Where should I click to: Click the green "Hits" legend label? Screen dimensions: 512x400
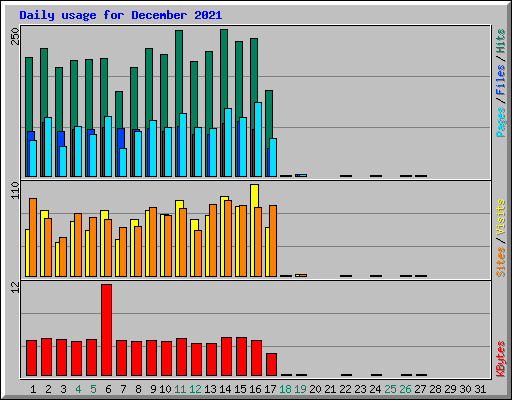(x=501, y=41)
